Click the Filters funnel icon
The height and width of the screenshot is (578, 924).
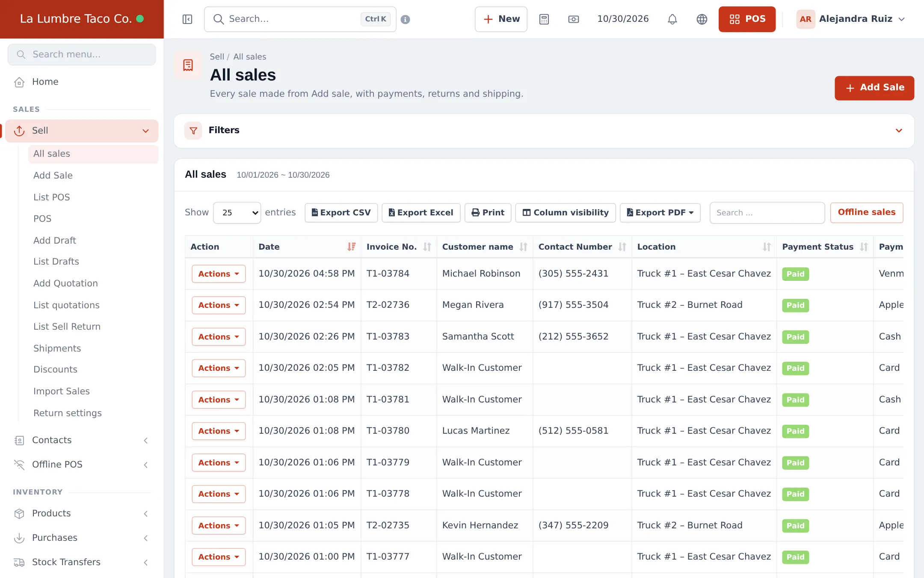193,131
